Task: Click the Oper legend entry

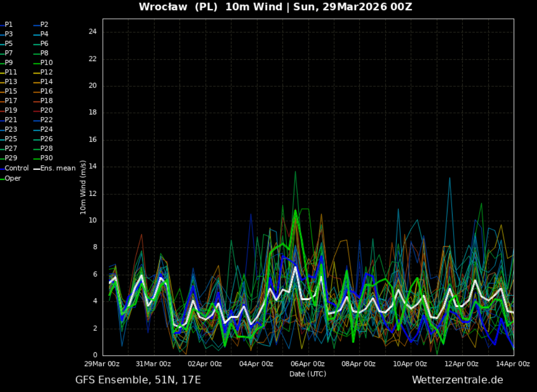Action: [13, 178]
